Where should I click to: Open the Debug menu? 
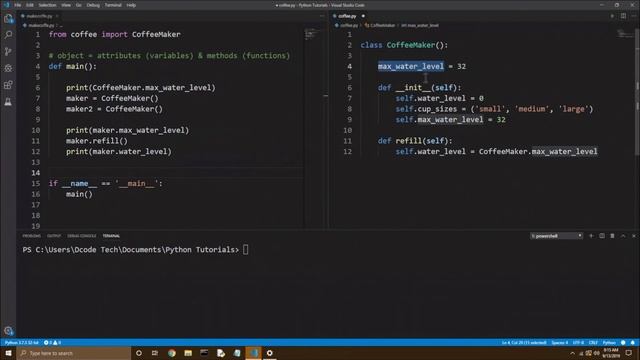(93, 5)
